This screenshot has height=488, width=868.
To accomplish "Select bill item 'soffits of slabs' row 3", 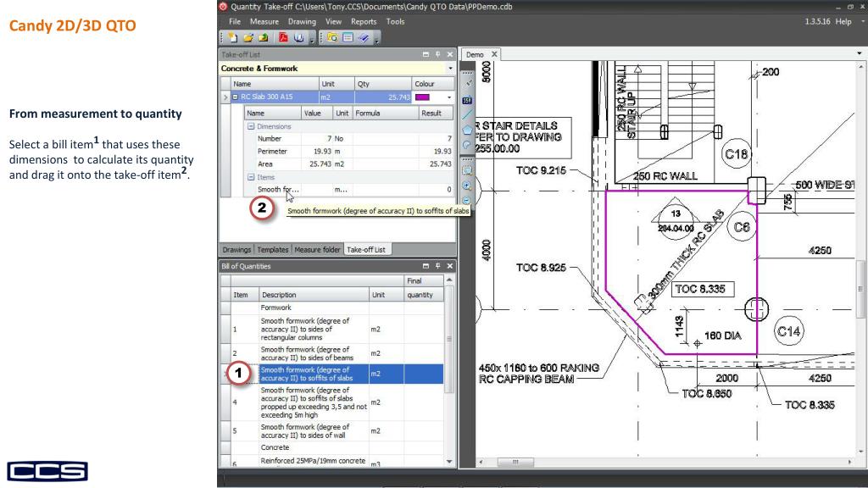I will click(332, 374).
